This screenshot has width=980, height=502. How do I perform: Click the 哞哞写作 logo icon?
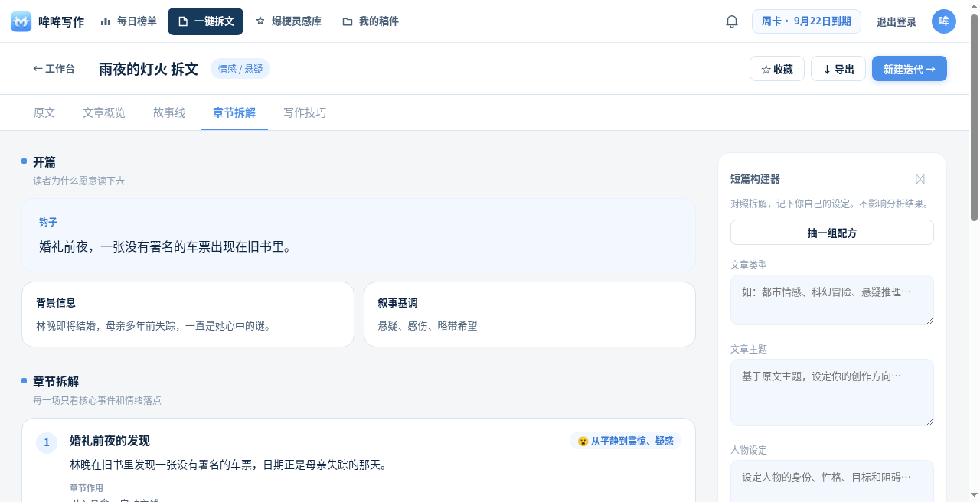point(21,21)
